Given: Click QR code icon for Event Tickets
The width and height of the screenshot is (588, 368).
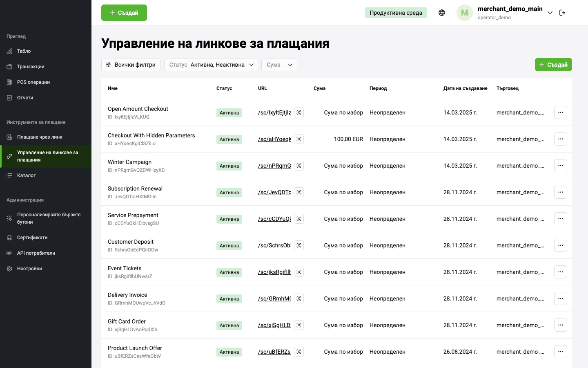Looking at the screenshot, I should 299,272.
